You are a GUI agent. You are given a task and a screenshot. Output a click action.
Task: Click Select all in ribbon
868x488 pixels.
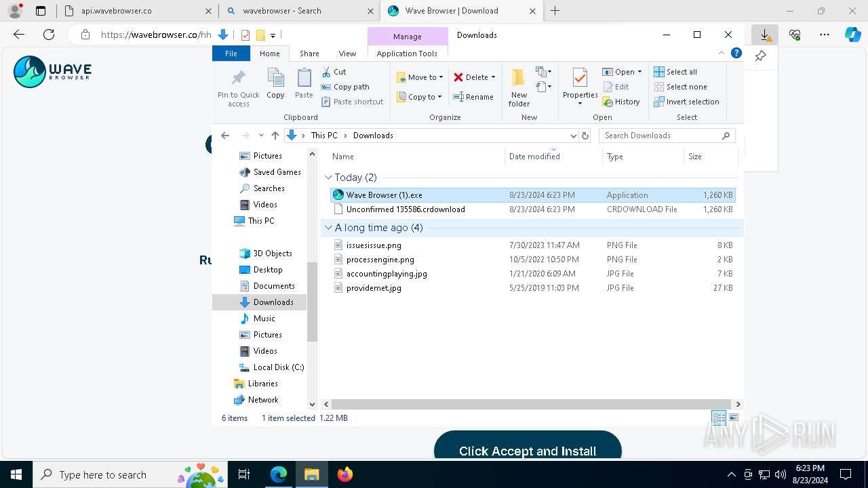(x=675, y=72)
